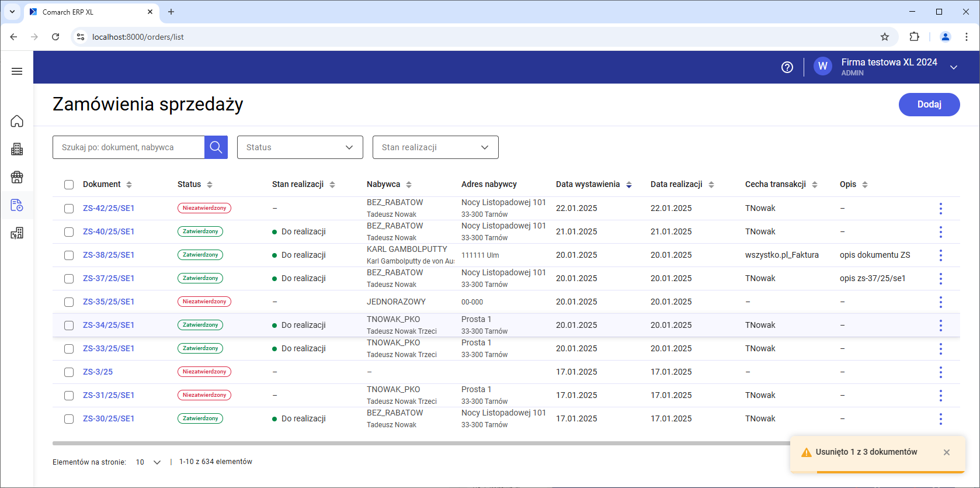The image size is (980, 488).
Task: Select the checkbox for ZS-3/25
Action: pos(69,372)
